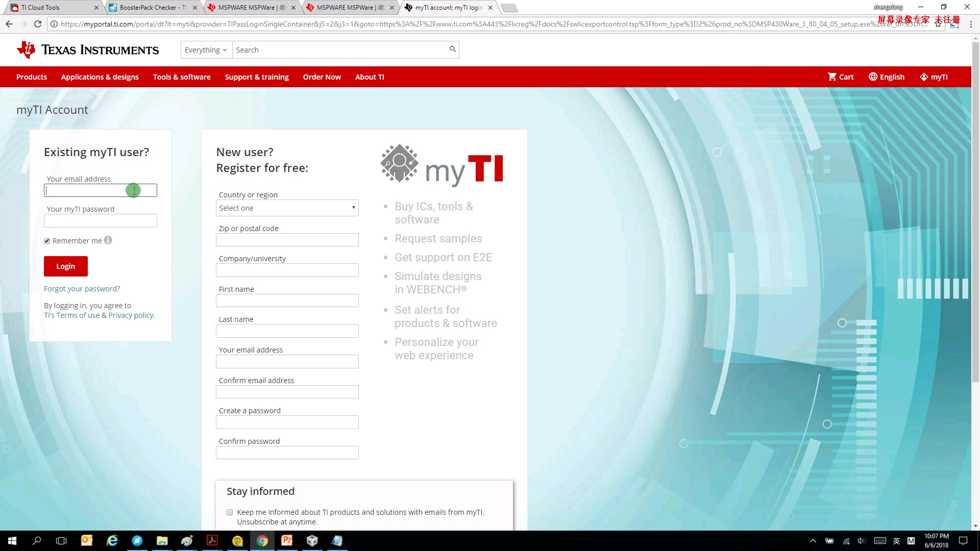Switch to Chrome in the taskbar
This screenshot has height=551, width=980.
[262, 541]
